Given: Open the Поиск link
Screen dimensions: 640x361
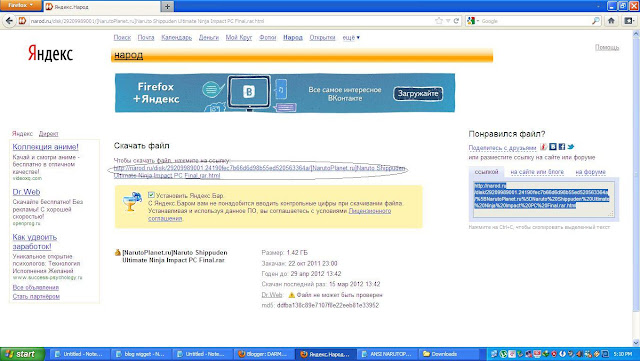Looking at the screenshot, I should click(x=122, y=38).
